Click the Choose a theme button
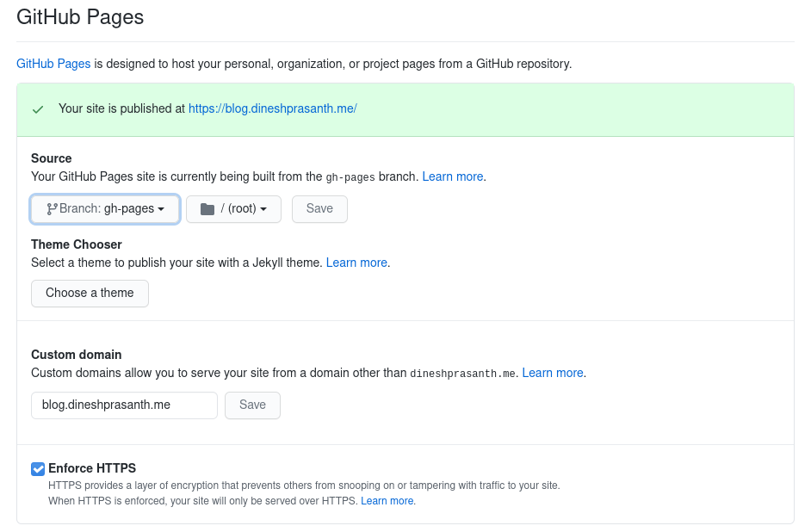 pos(90,293)
